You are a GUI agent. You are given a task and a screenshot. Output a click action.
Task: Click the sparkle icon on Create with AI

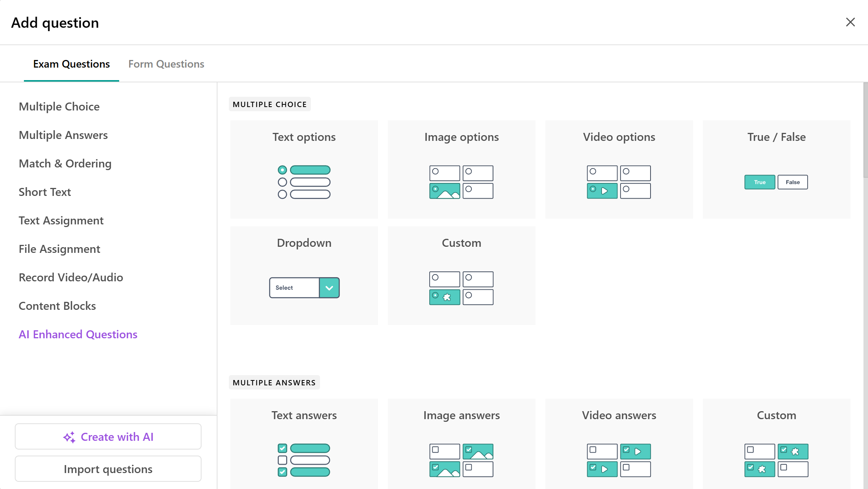[69, 437]
